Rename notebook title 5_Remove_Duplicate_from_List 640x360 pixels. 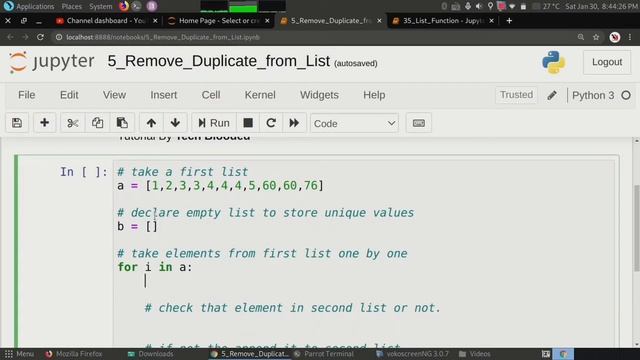coord(218,61)
